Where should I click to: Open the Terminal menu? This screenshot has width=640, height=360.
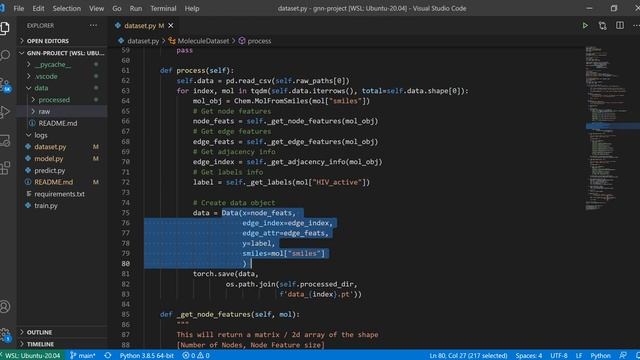(163, 8)
